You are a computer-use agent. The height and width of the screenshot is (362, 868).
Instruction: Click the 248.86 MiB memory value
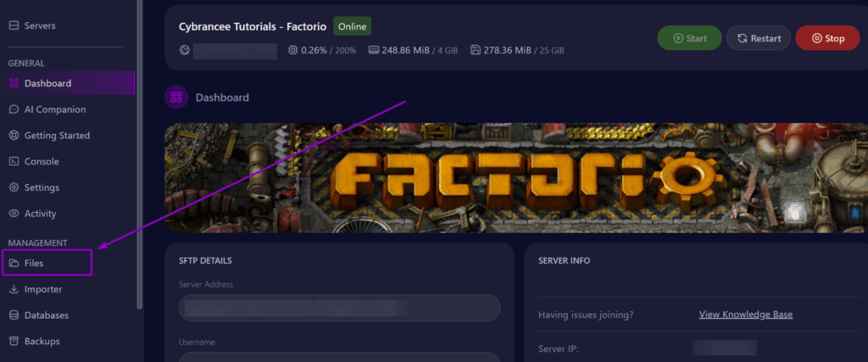406,50
